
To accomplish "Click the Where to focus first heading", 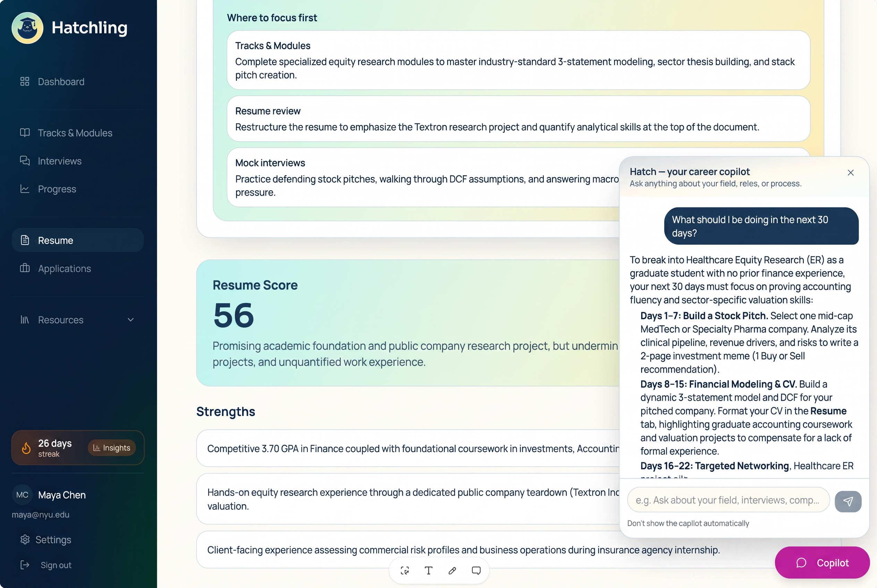I will coord(272,18).
